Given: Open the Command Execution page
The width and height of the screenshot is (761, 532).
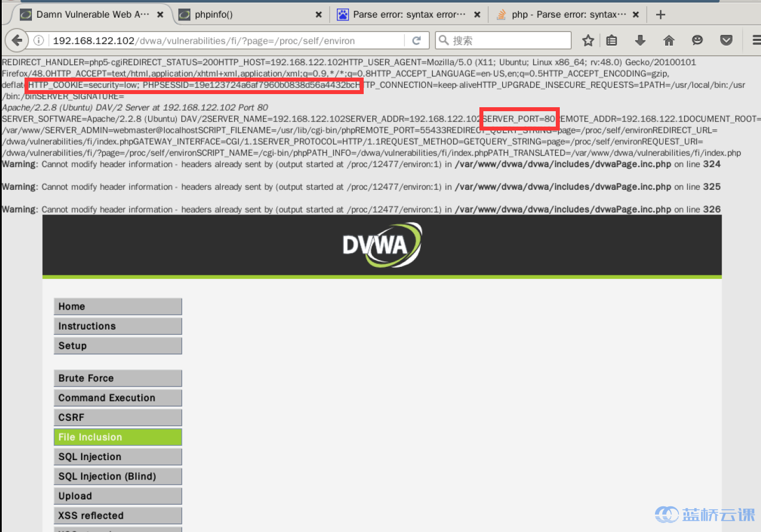Looking at the screenshot, I should [118, 398].
